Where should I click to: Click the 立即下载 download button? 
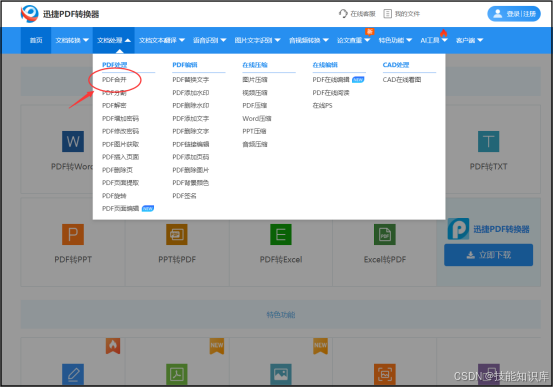(488, 255)
